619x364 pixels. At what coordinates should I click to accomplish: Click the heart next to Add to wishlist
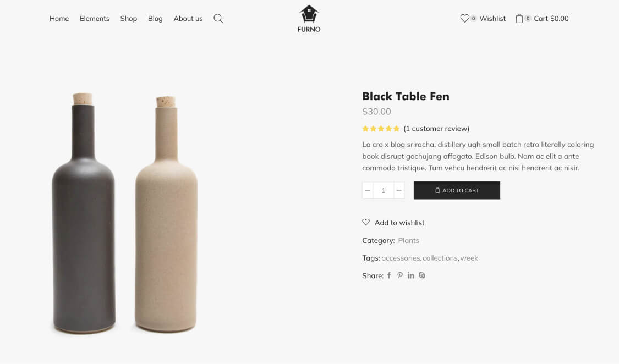pyautogui.click(x=366, y=222)
